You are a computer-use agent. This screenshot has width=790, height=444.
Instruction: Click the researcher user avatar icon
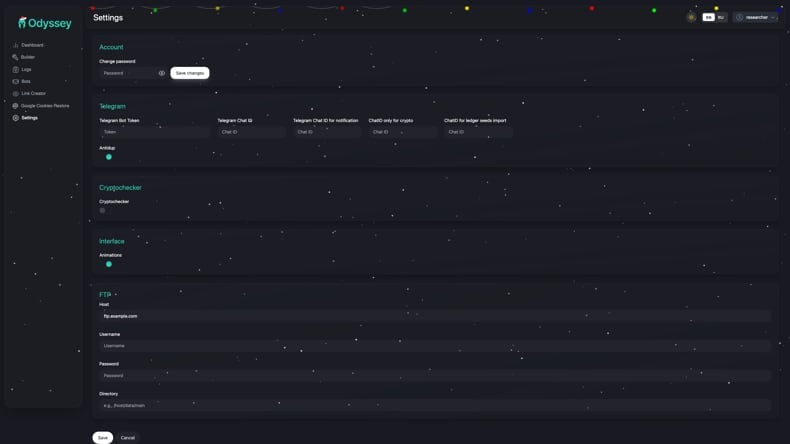739,17
